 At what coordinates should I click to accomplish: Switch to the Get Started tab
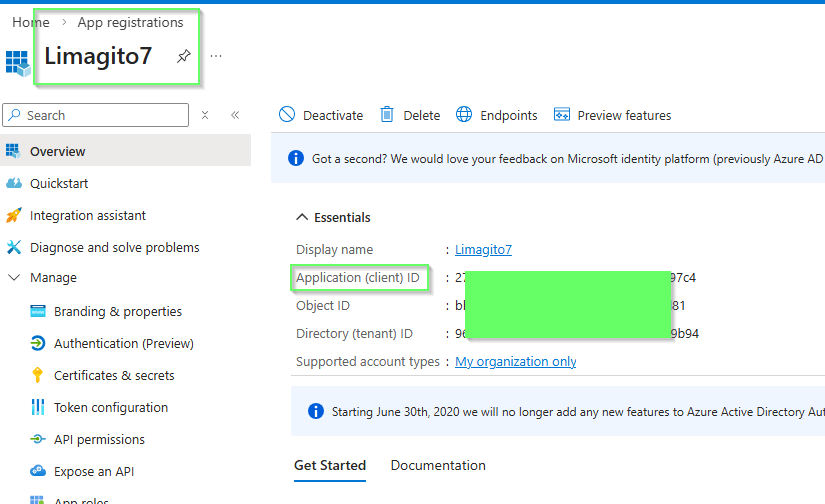pos(330,466)
